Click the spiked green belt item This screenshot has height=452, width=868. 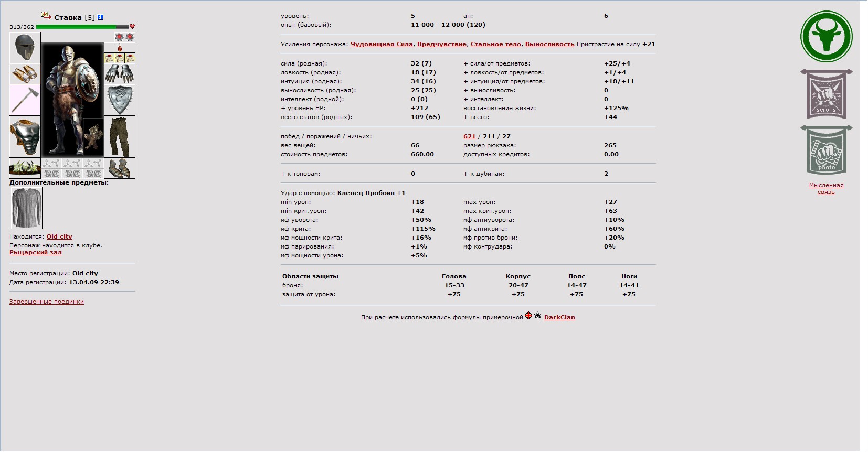(25, 168)
